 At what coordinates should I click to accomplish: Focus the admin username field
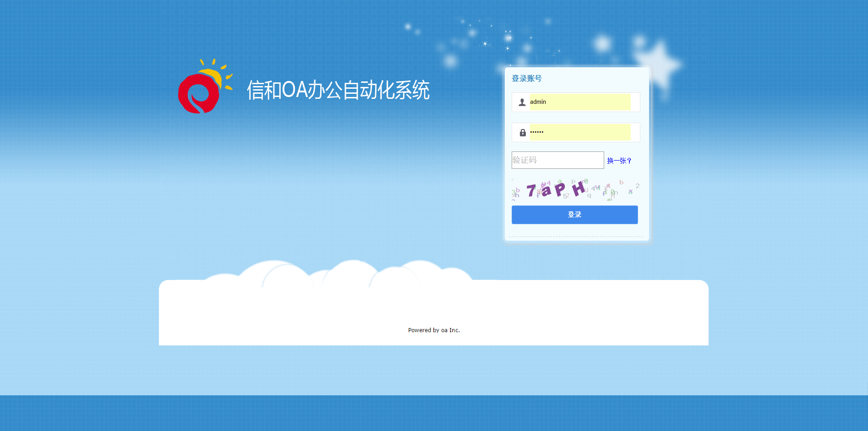click(580, 102)
